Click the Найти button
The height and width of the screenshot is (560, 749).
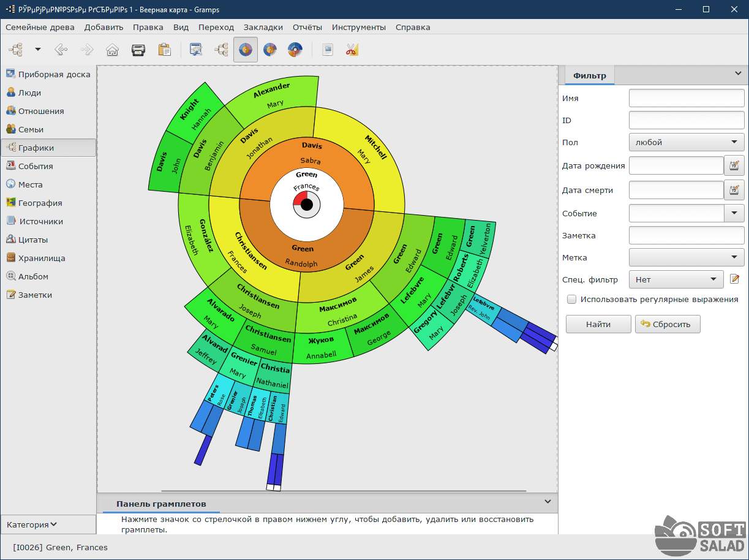coord(598,324)
